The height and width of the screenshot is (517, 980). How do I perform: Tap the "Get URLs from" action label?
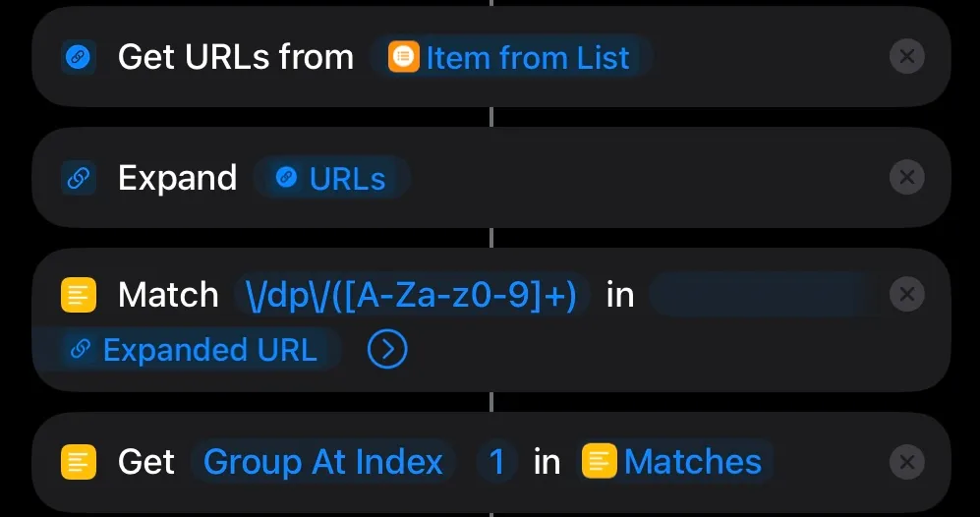pos(236,58)
